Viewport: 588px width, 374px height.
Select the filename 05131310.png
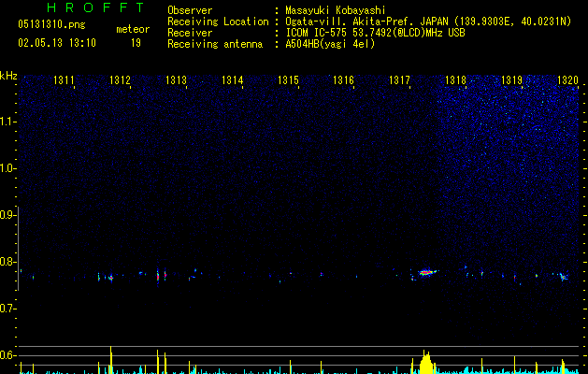[51, 25]
